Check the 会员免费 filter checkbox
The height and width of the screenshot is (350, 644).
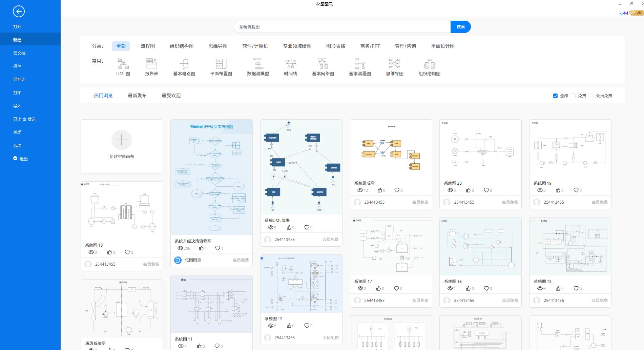click(591, 96)
